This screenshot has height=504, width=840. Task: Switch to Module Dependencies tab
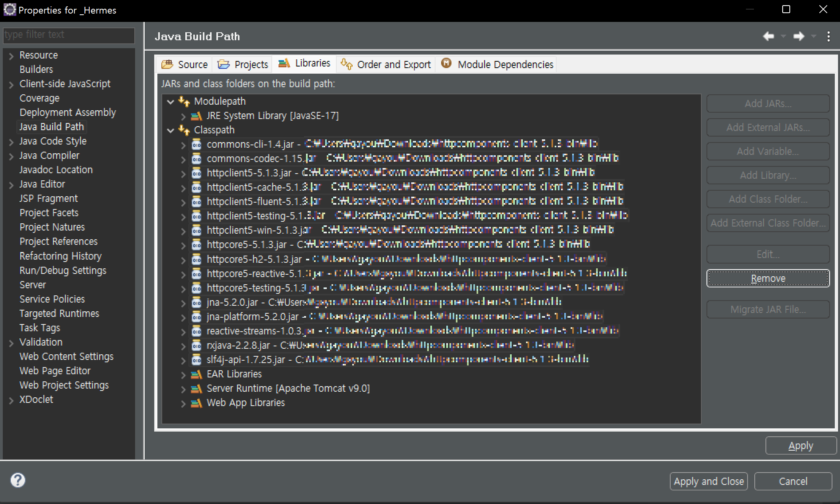pyautogui.click(x=497, y=64)
